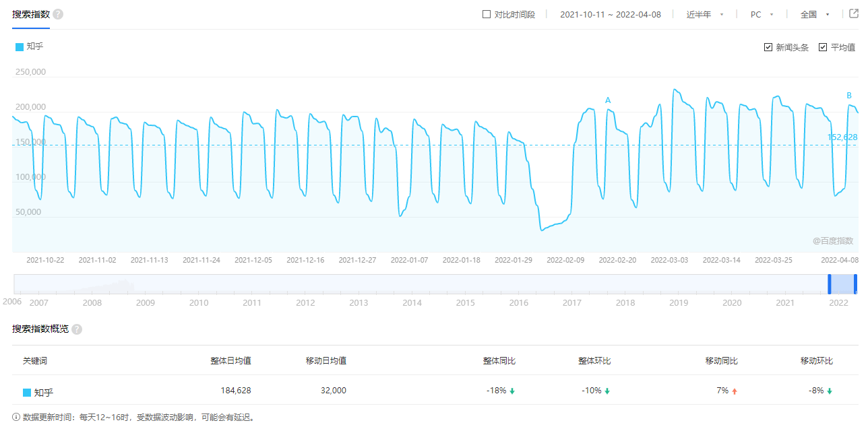The image size is (868, 429).
Task: Click 2017 on the year timeline
Action: [x=572, y=303]
